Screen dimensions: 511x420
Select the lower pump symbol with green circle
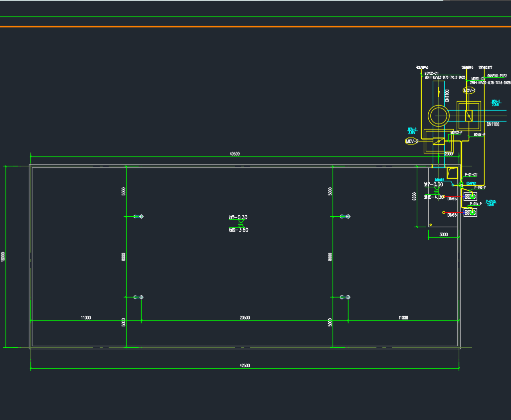[x=470, y=213]
